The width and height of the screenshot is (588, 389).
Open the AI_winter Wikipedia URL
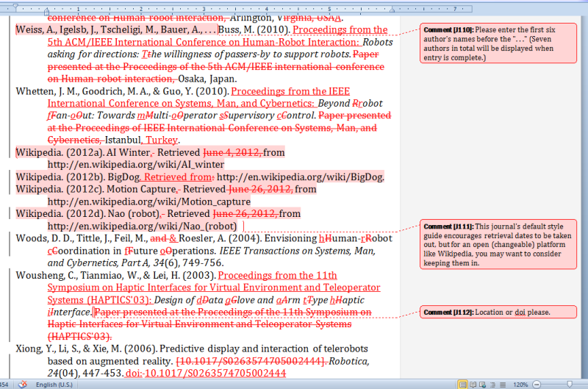pos(135,165)
